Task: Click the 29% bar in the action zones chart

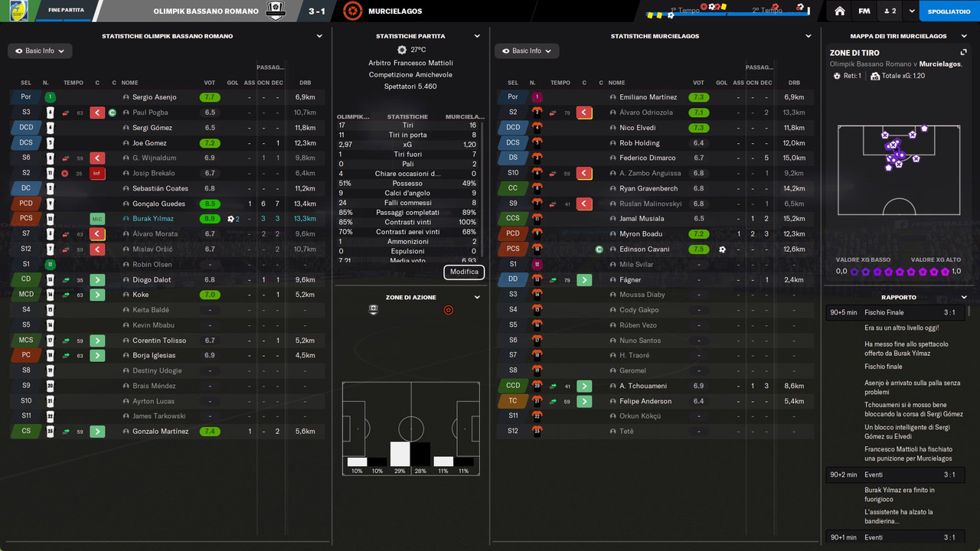Action: [x=400, y=455]
